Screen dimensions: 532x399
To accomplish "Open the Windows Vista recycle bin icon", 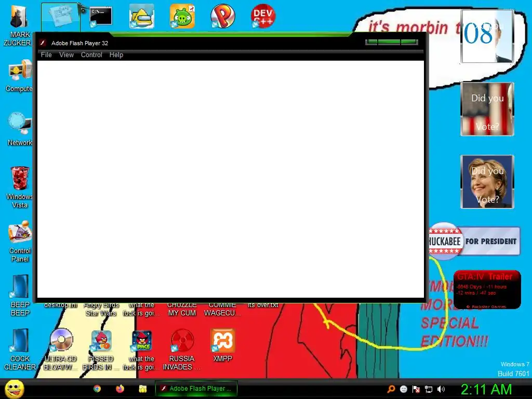I will coord(20,187).
